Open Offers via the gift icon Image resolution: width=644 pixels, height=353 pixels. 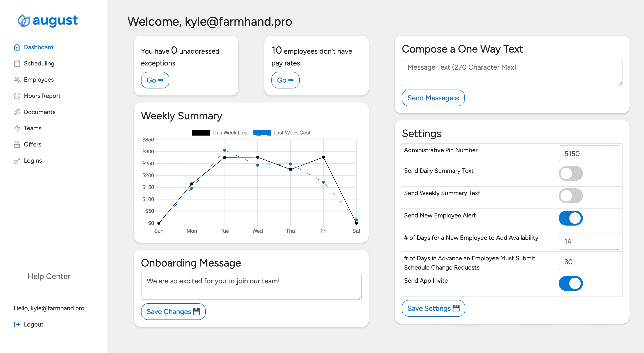click(17, 144)
